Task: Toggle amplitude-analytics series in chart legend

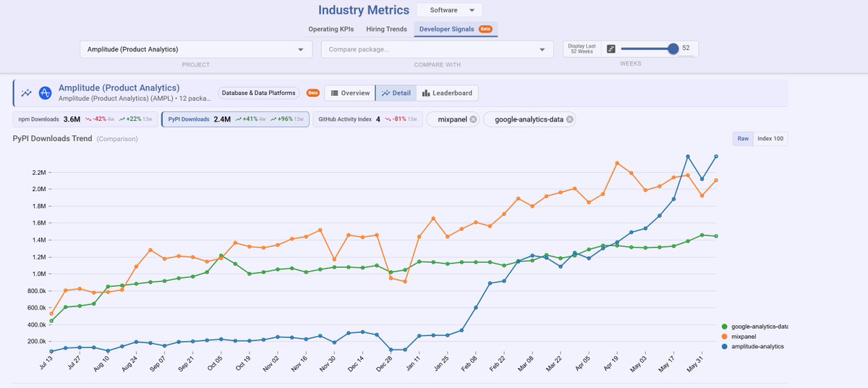Action: [753, 346]
